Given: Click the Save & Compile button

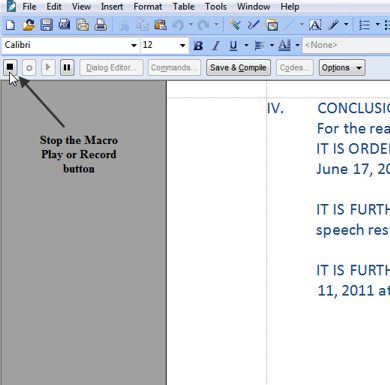Looking at the screenshot, I should click(x=238, y=68).
